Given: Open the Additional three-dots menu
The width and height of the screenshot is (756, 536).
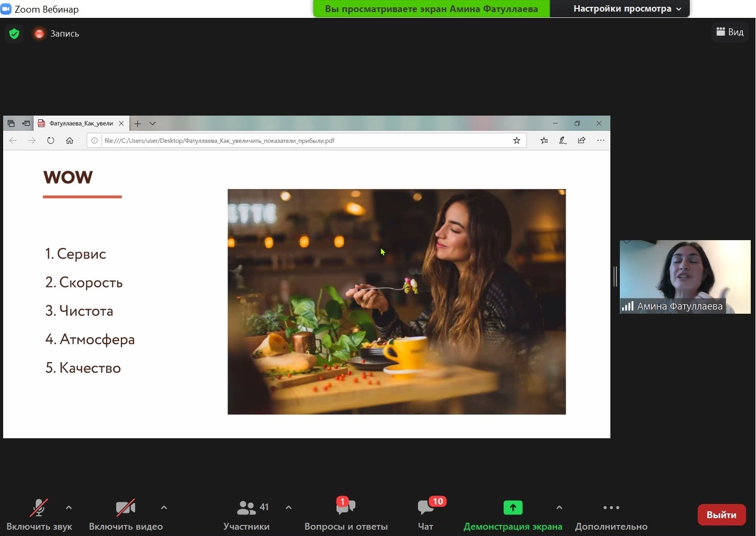Looking at the screenshot, I should (611, 508).
